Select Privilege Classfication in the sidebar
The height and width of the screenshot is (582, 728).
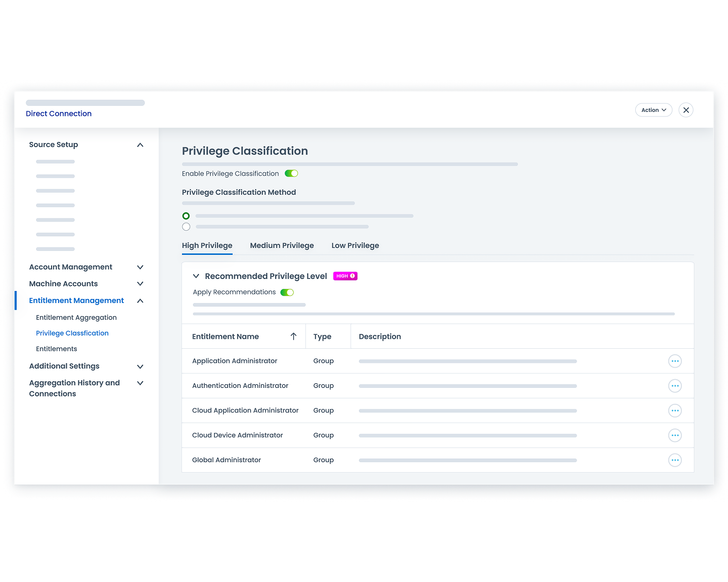[x=72, y=333]
